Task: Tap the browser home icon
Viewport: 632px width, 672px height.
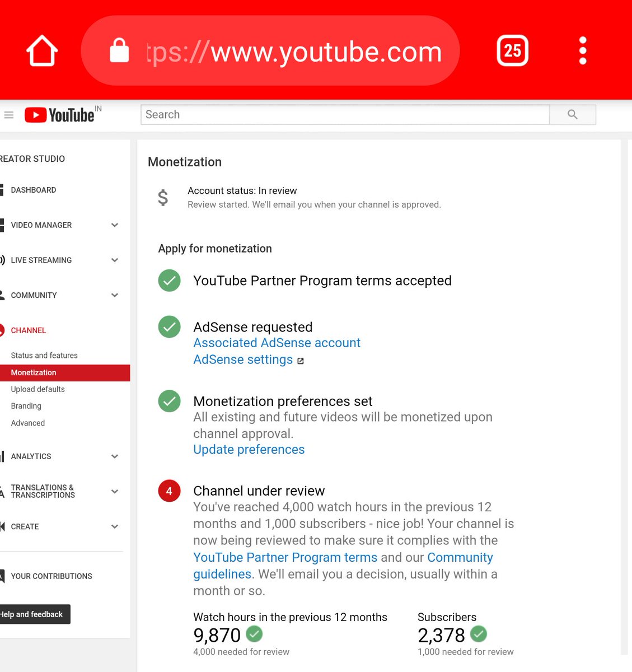Action: click(42, 51)
